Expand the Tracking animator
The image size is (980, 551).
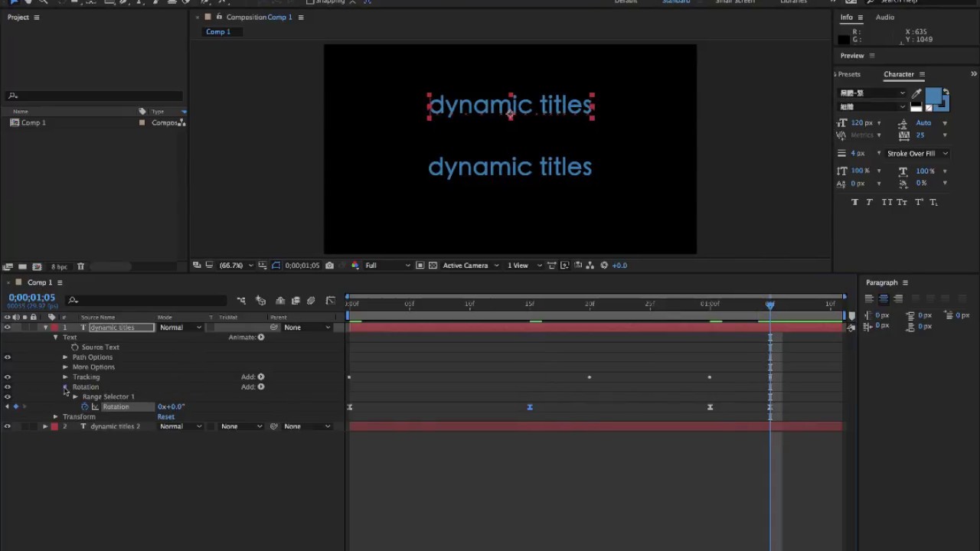click(65, 377)
